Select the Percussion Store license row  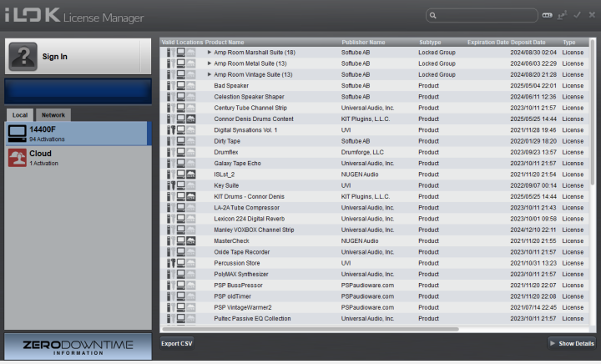click(375, 263)
